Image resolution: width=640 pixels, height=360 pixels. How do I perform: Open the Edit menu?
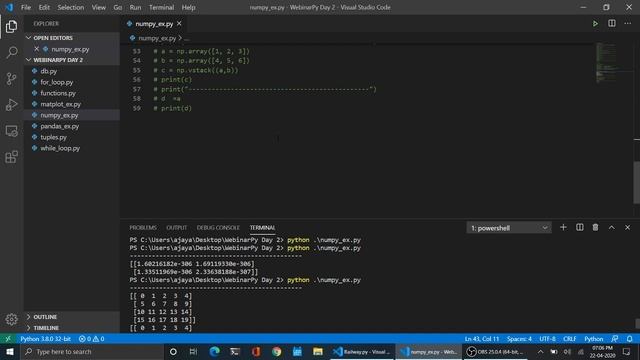pyautogui.click(x=44, y=7)
